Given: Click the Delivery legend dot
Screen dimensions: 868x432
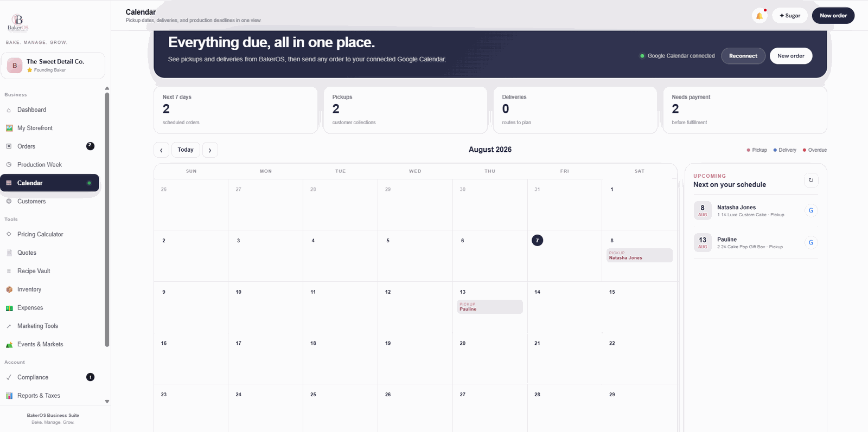Looking at the screenshot, I should (775, 150).
